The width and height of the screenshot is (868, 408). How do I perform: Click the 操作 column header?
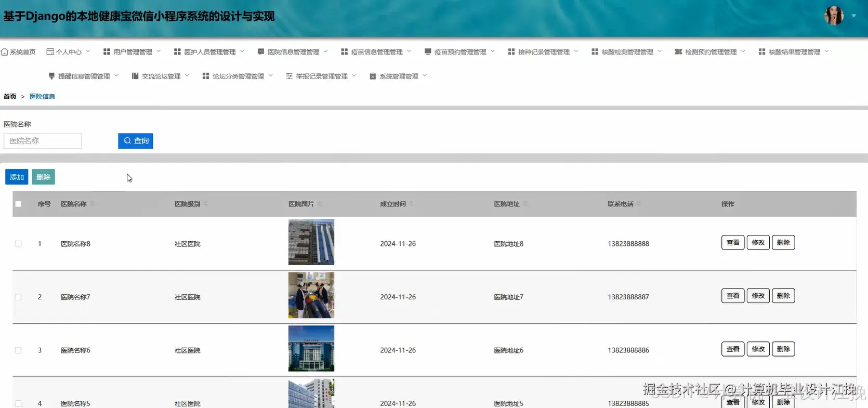coord(728,204)
